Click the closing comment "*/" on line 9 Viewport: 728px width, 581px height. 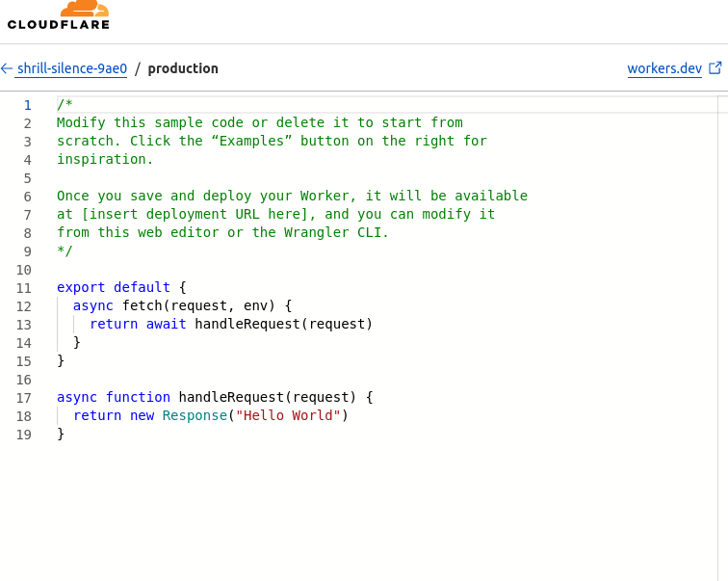pos(65,251)
